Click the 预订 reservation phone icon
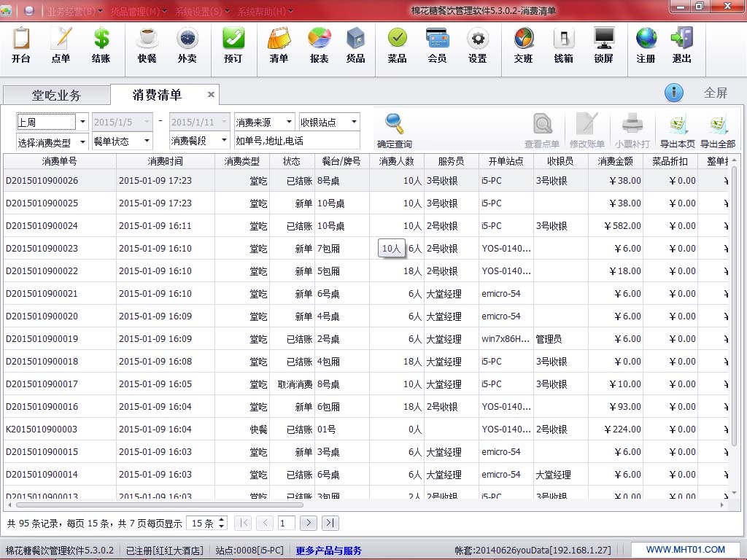This screenshot has height=560, width=747. (x=233, y=46)
